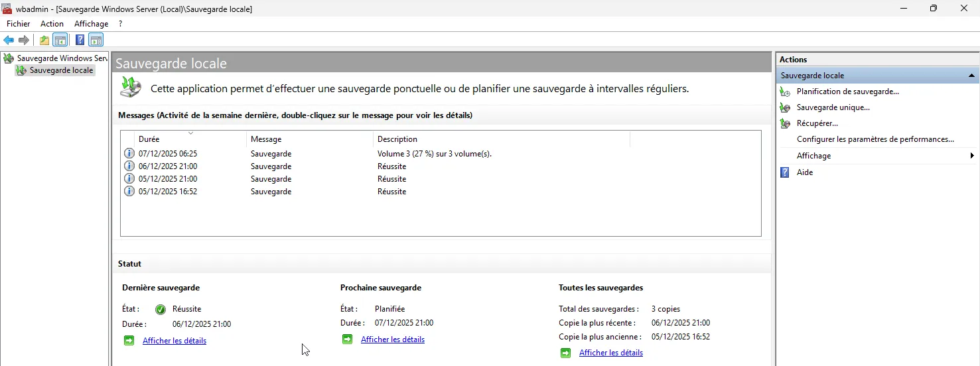Viewport: 980px width, 366px height.
Task: Click the large backup icon beside application description
Action: pyautogui.click(x=131, y=88)
